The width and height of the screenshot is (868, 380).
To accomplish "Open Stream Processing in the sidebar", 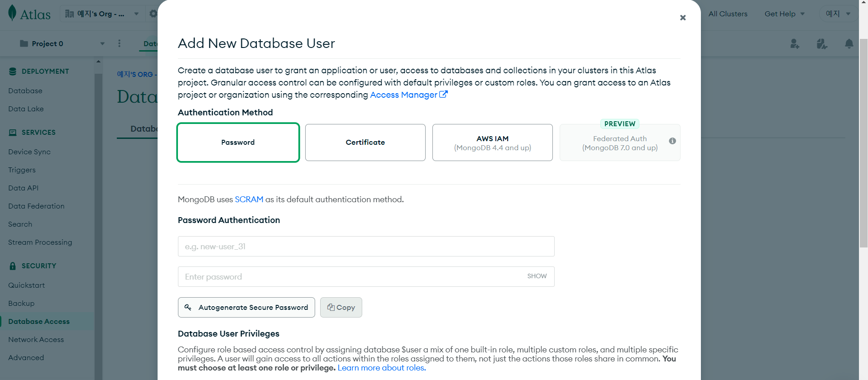I will [x=40, y=242].
